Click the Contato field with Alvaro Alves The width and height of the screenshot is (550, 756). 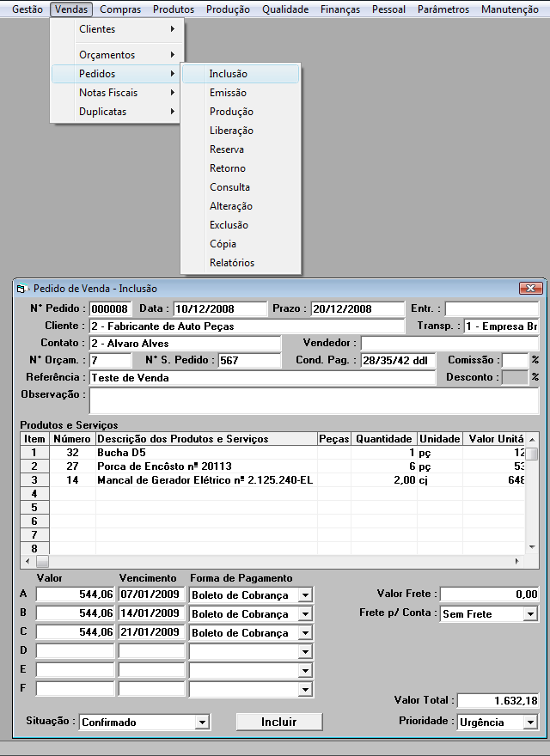(x=186, y=344)
